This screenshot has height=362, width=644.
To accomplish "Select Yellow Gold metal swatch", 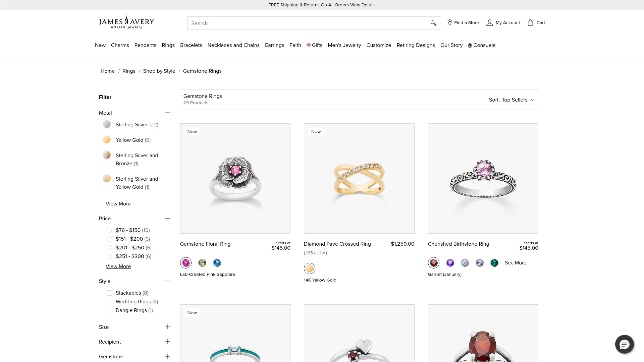I will (107, 140).
